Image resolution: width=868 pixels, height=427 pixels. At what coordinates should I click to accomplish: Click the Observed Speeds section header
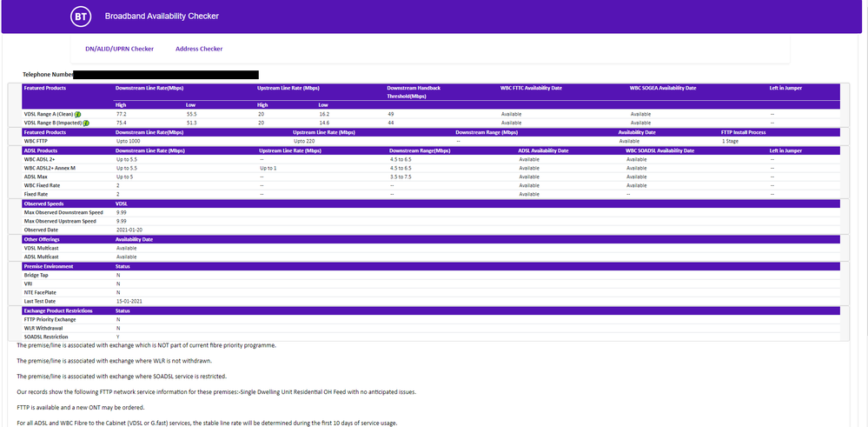tap(43, 203)
